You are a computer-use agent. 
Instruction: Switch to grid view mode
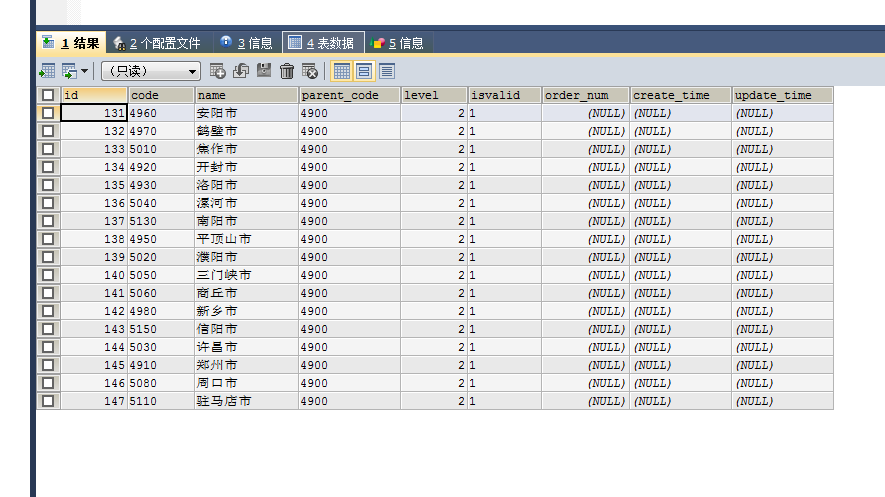coord(341,71)
